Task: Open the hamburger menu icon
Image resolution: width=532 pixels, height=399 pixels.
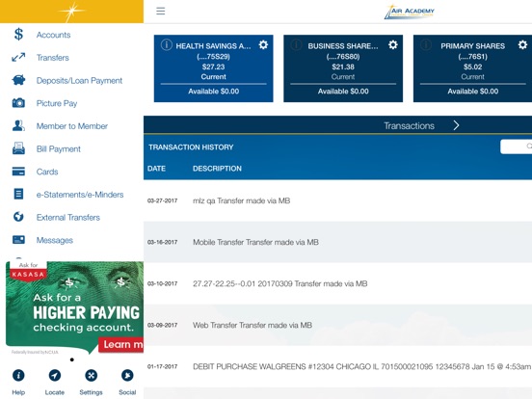Action: pyautogui.click(x=161, y=12)
